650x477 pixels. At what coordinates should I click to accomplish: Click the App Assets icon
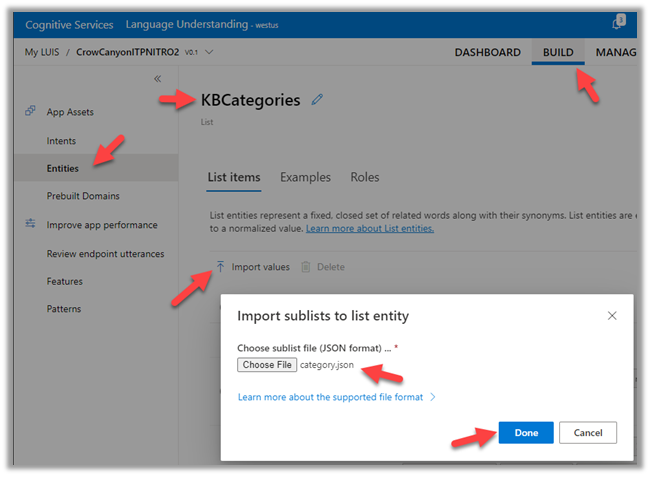30,111
